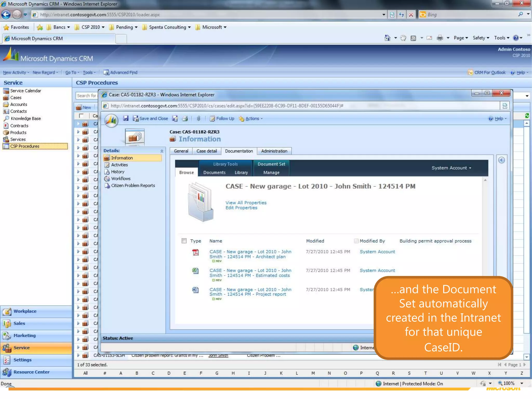The width and height of the screenshot is (532, 399).
Task: Switch to the Administration tab
Action: [x=274, y=151]
